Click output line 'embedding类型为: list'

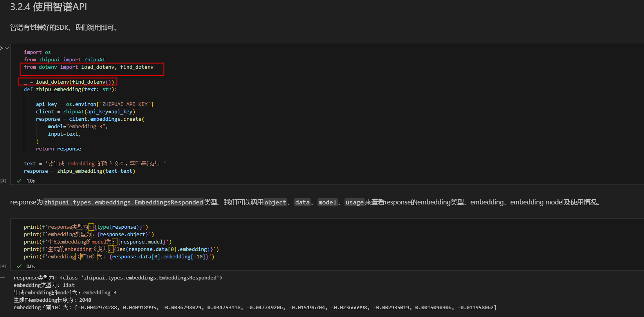click(44, 285)
